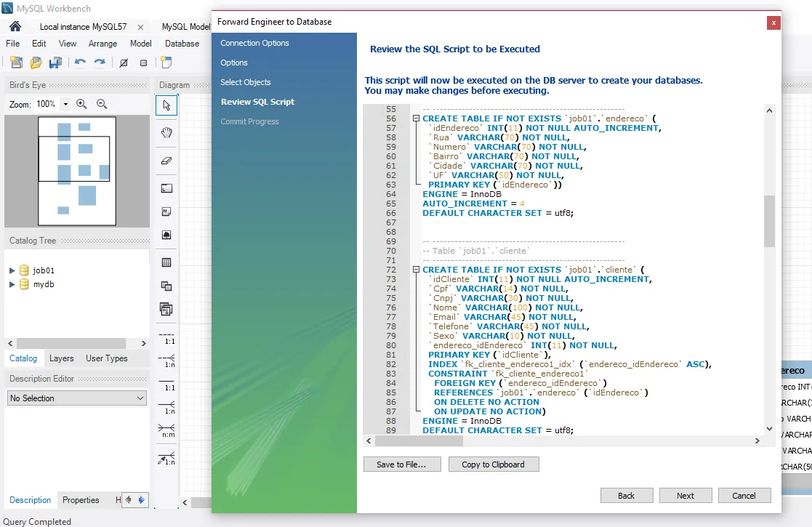Screen dimensions: 812x527
Task: Switch to the User Types tab
Action: 107,358
